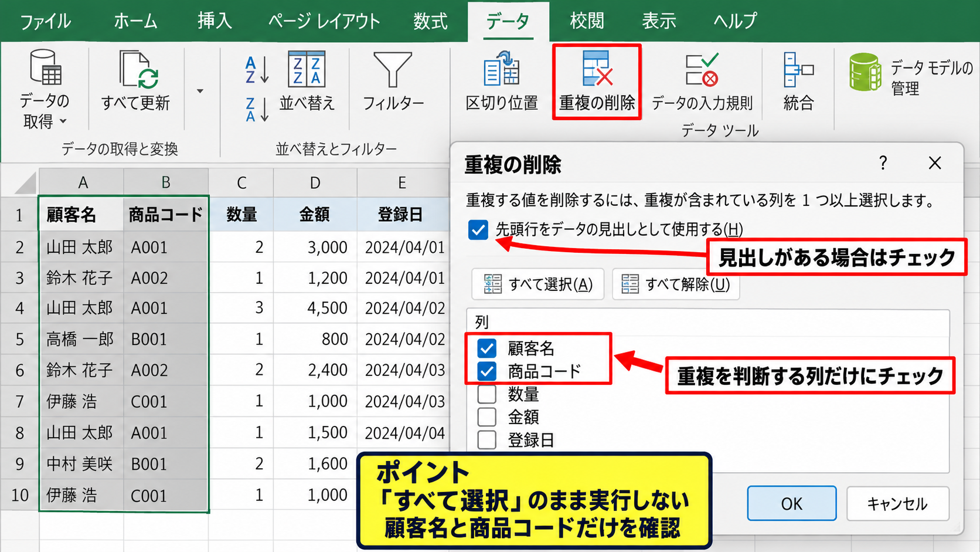
Task: Open 区切り位置 text to columns
Action: 502,82
